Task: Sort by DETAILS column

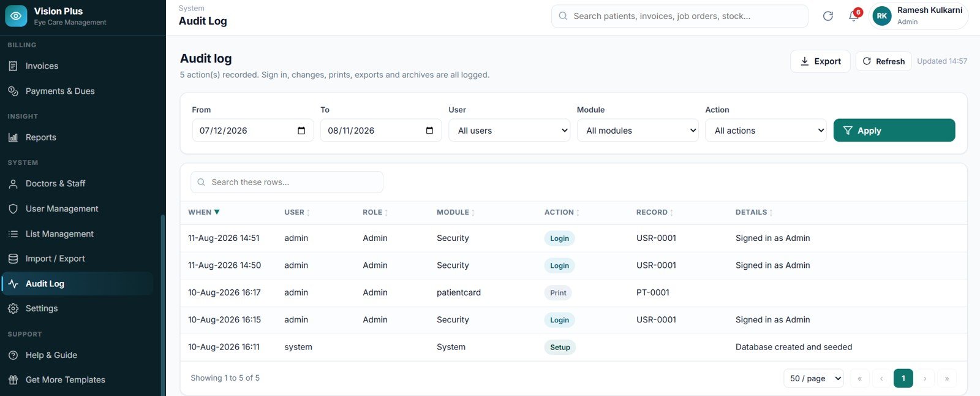Action: point(754,212)
